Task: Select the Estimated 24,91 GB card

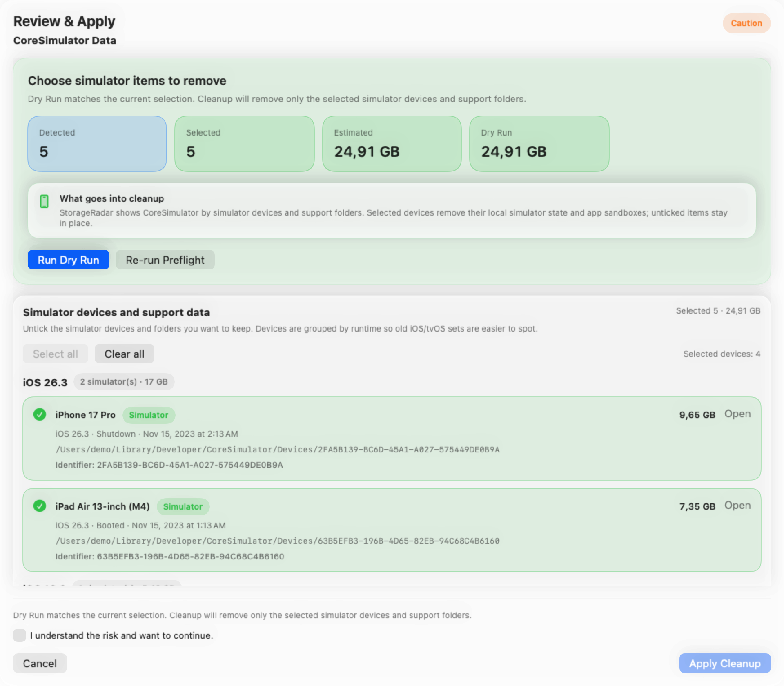Action: point(392,143)
